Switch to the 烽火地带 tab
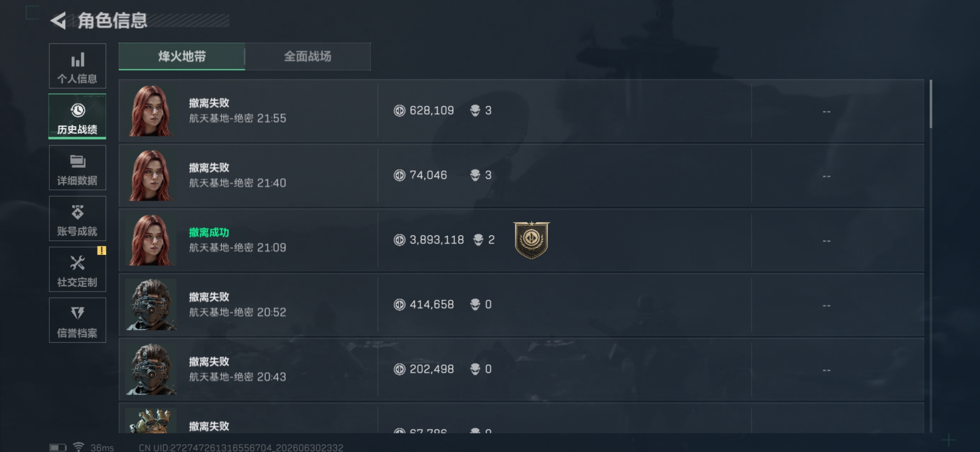 point(182,56)
